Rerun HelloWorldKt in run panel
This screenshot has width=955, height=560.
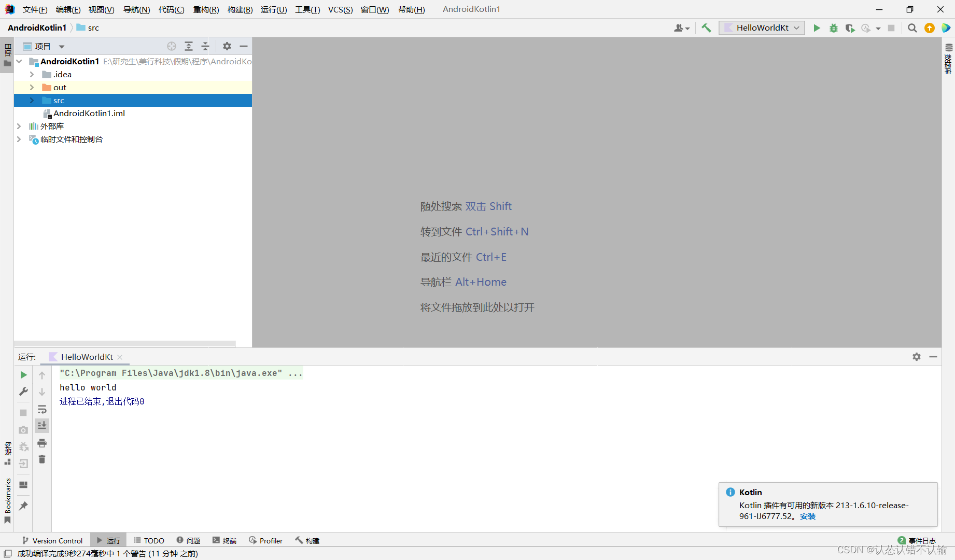point(23,375)
